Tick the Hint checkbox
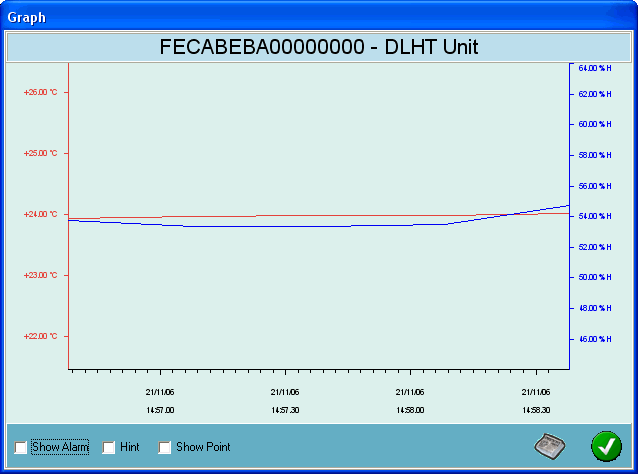The image size is (638, 474). point(109,448)
